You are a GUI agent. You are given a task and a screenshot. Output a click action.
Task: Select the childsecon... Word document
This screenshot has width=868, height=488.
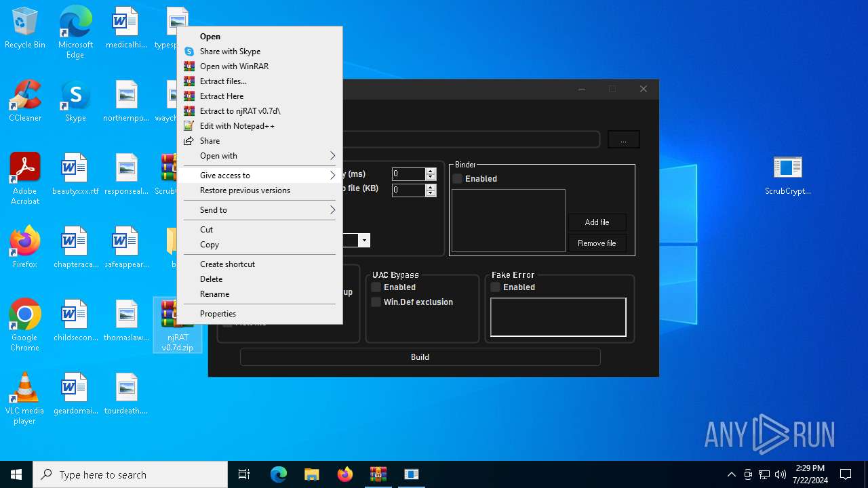[75, 321]
